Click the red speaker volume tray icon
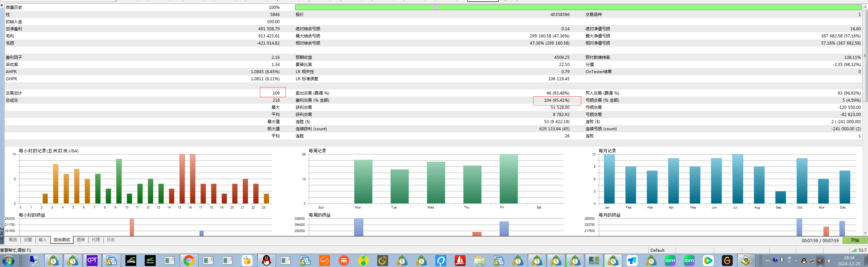The width and height of the screenshot is (868, 267). 820,261
